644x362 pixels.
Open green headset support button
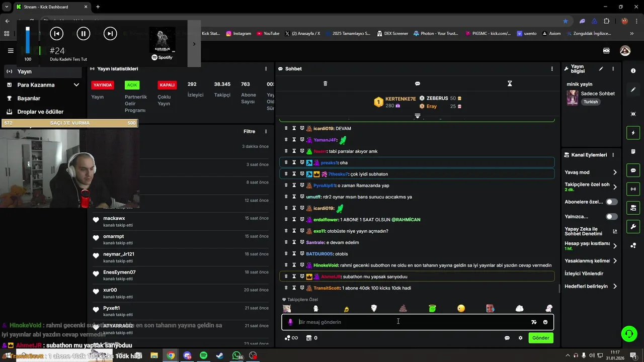tap(628, 333)
